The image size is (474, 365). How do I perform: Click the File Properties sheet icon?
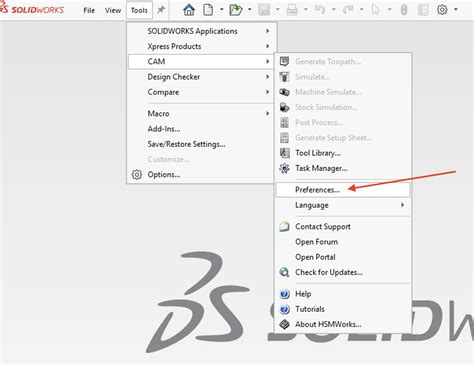point(423,10)
